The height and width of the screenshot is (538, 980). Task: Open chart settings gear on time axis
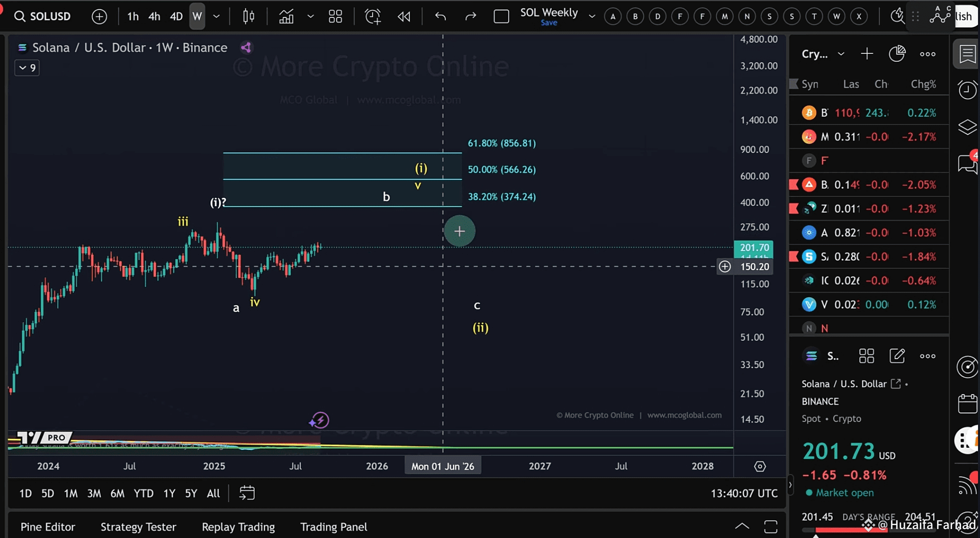tap(759, 467)
